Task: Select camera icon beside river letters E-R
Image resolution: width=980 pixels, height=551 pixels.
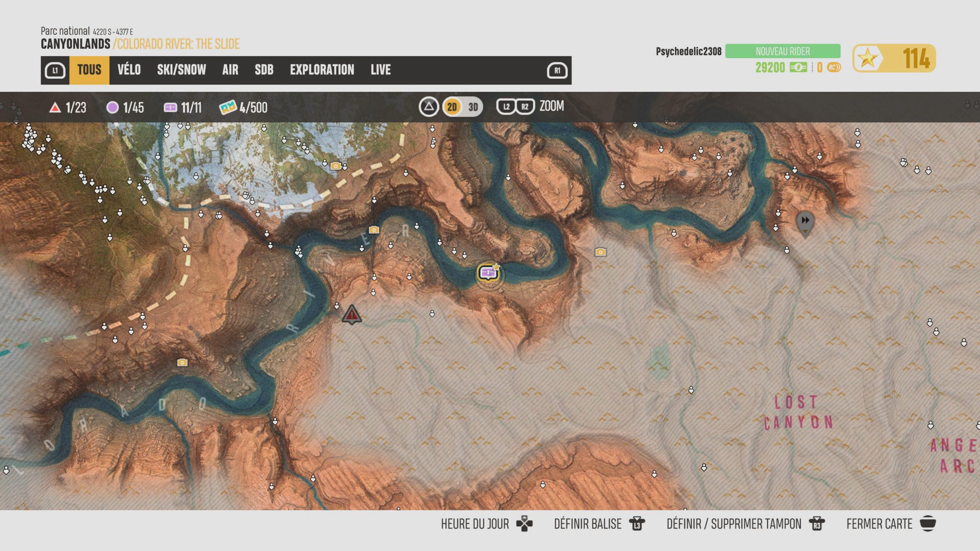Action: (x=374, y=230)
